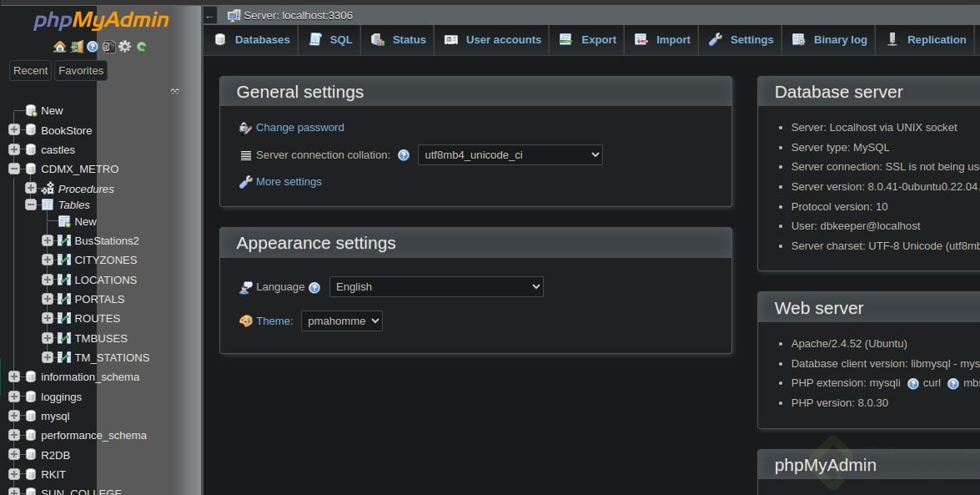Open the Replication tab

(927, 39)
